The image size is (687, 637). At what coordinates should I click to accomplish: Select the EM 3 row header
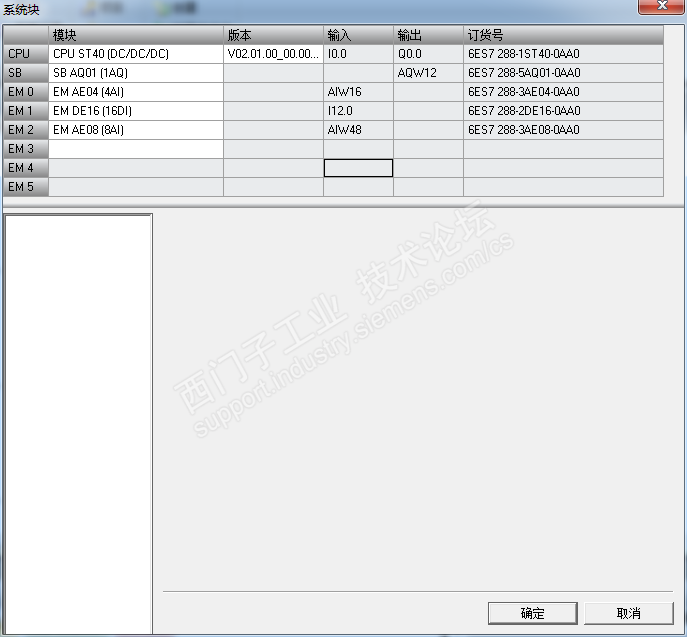(26, 149)
